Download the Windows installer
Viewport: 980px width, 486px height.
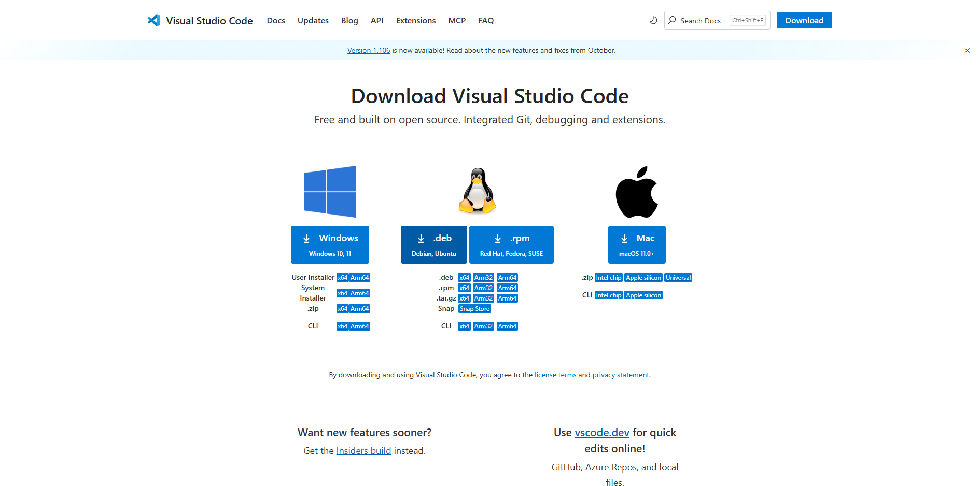tap(330, 245)
